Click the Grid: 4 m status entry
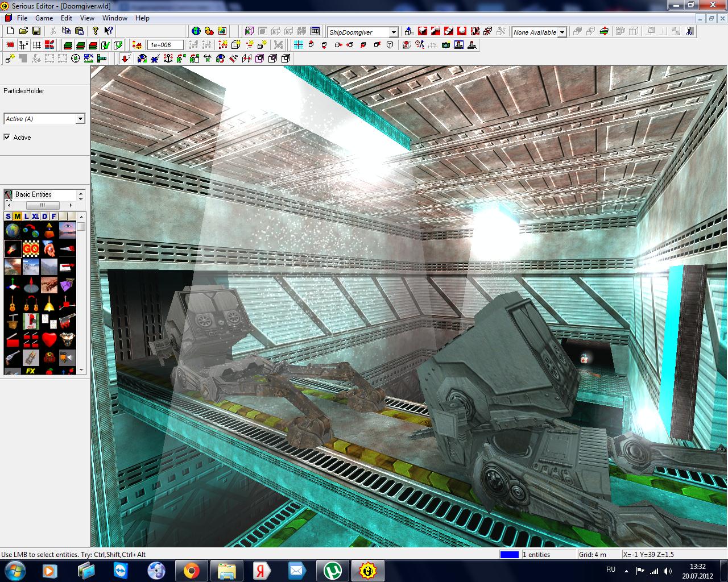The width and height of the screenshot is (728, 582). (593, 555)
